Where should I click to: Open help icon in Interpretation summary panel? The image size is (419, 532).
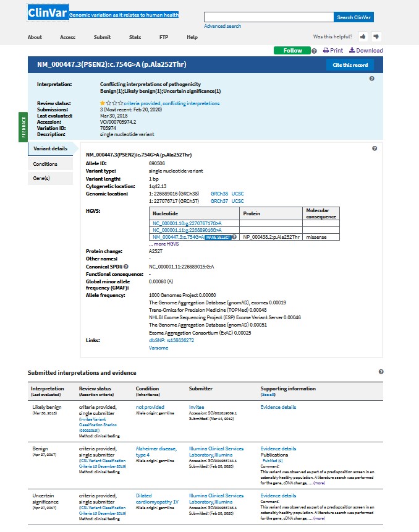click(x=372, y=79)
